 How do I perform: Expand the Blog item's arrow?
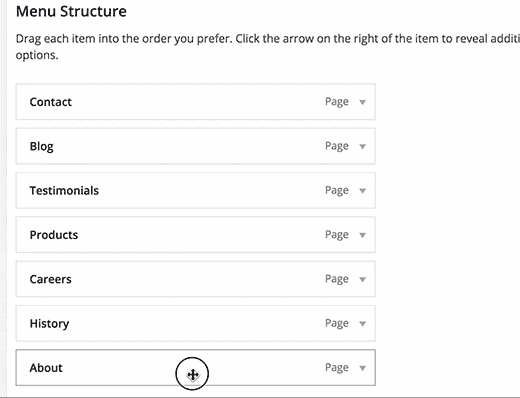pyautogui.click(x=362, y=146)
